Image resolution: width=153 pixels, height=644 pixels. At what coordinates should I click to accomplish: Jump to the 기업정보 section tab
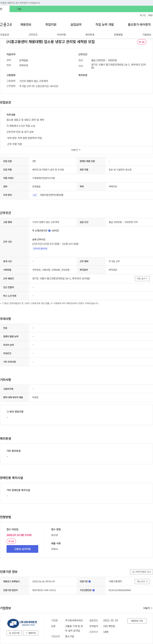point(146,35)
